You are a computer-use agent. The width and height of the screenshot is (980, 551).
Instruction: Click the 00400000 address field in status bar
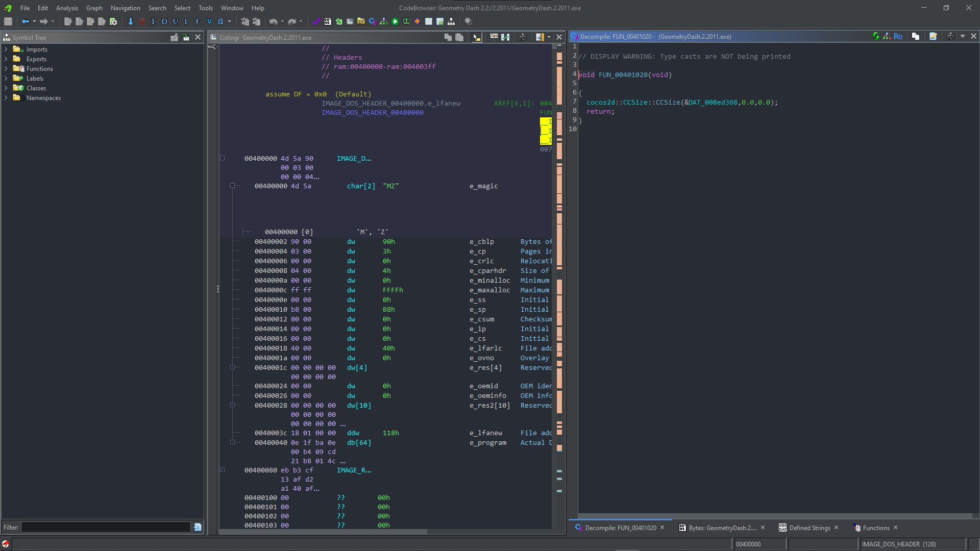pos(759,544)
